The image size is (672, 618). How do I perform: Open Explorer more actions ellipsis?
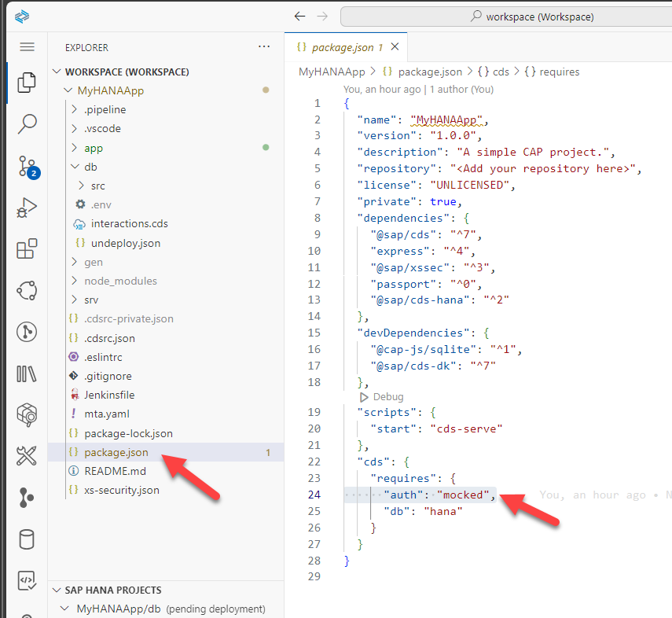(264, 46)
